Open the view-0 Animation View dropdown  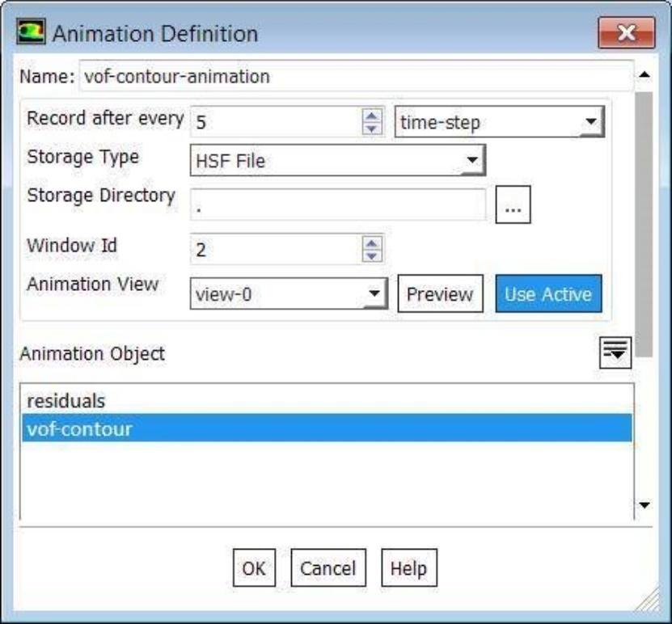point(289,293)
